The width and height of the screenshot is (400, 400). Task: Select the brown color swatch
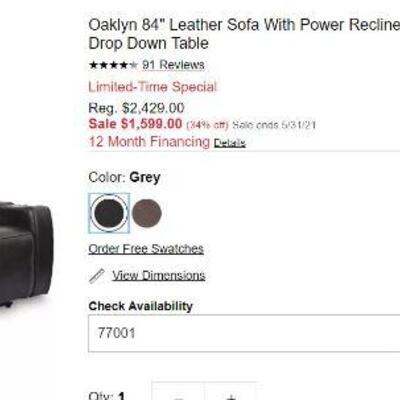[147, 213]
